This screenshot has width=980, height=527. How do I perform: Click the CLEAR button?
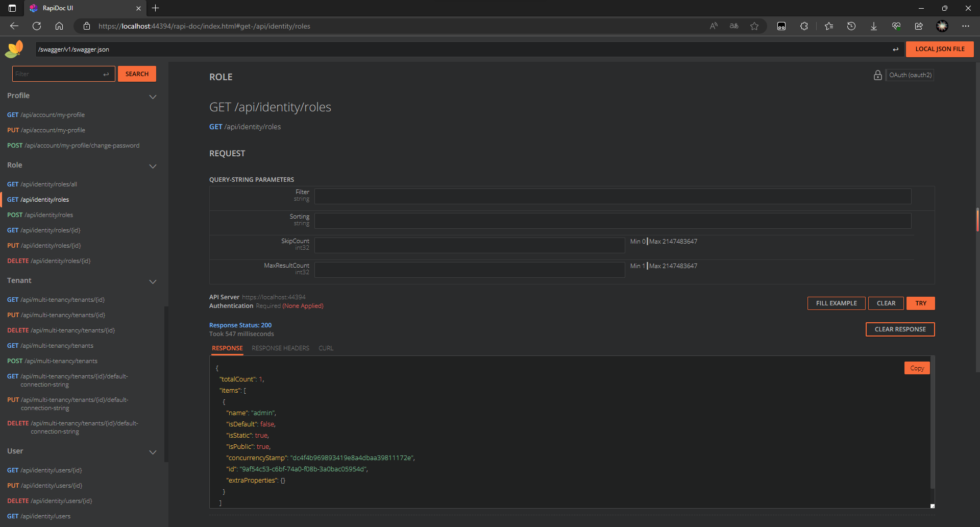click(x=886, y=303)
